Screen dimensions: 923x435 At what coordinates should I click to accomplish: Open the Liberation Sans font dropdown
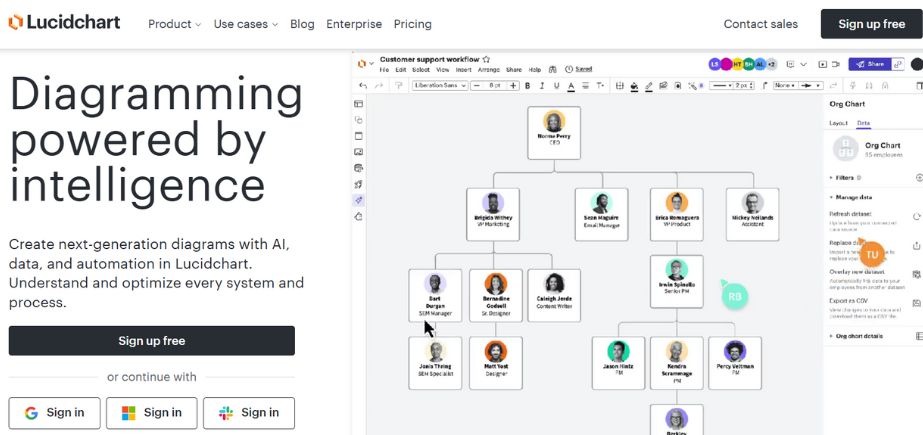pos(440,86)
